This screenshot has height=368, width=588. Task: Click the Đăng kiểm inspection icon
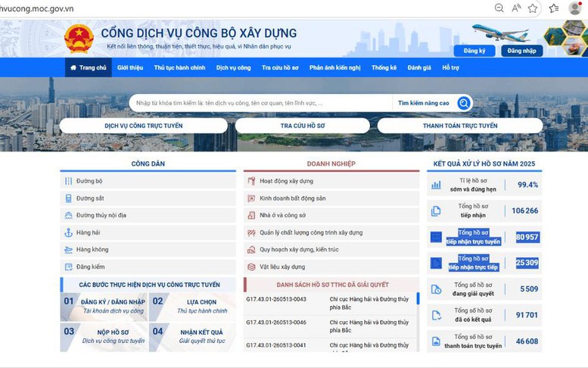click(68, 267)
